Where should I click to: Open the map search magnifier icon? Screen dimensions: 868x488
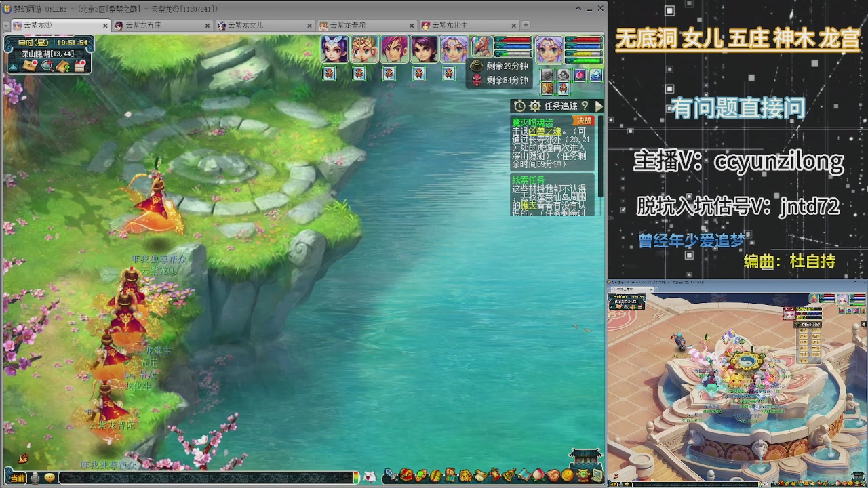pos(47,66)
